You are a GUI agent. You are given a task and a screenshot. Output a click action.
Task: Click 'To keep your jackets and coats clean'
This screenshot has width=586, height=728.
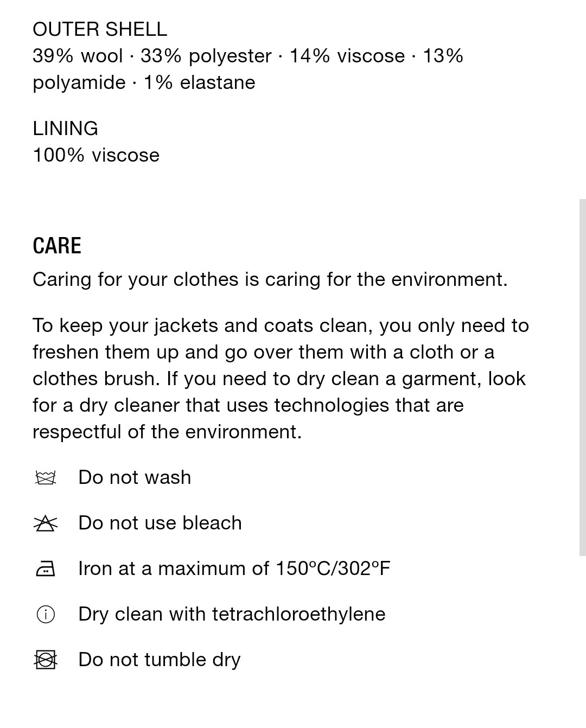[202, 325]
